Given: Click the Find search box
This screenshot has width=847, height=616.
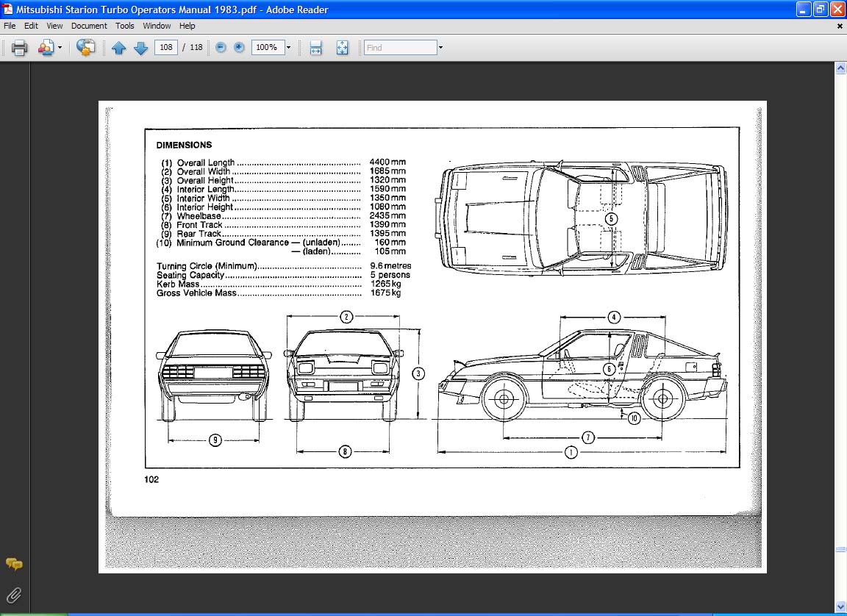Looking at the screenshot, I should [400, 48].
